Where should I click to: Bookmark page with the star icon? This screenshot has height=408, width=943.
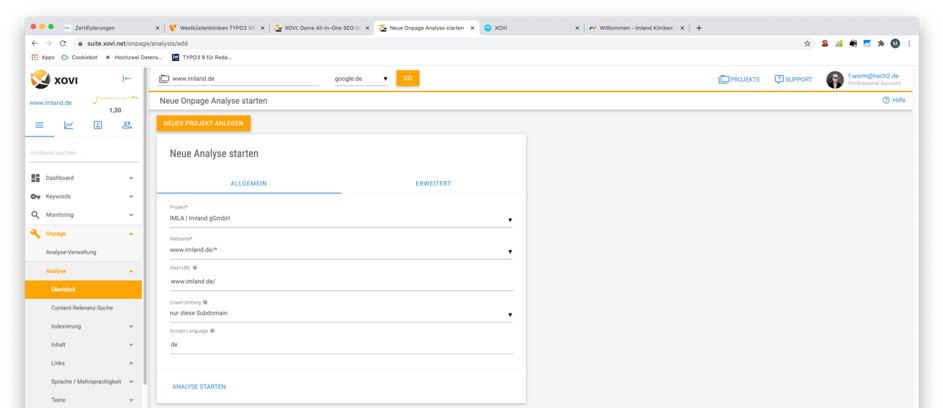(807, 43)
